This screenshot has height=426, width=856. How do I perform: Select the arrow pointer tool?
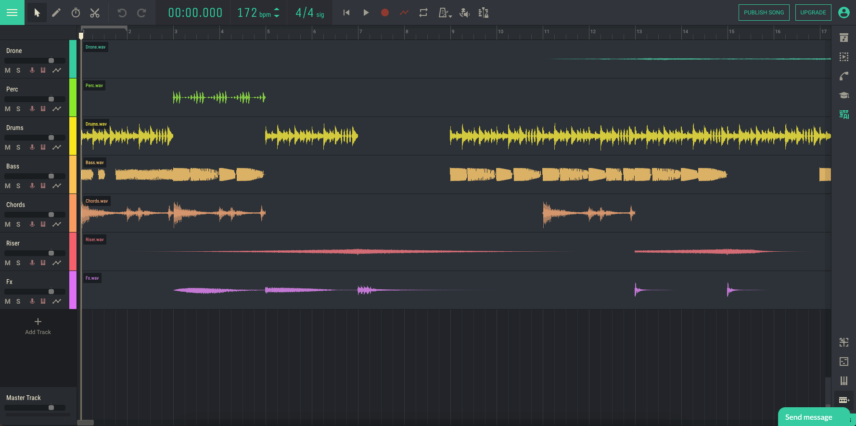(37, 13)
